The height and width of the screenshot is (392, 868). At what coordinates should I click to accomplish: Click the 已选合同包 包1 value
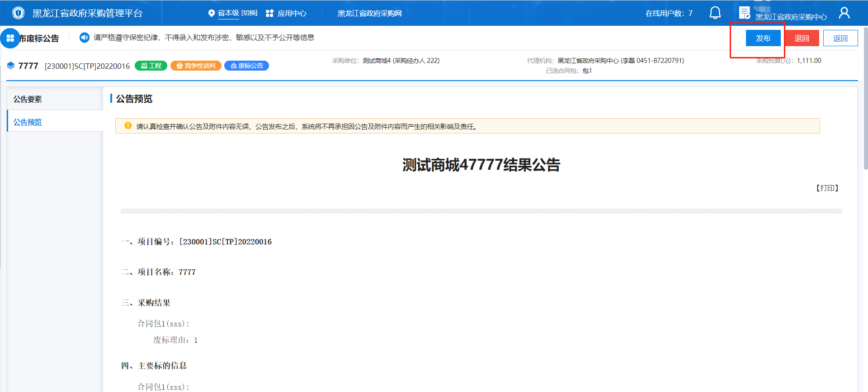587,71
